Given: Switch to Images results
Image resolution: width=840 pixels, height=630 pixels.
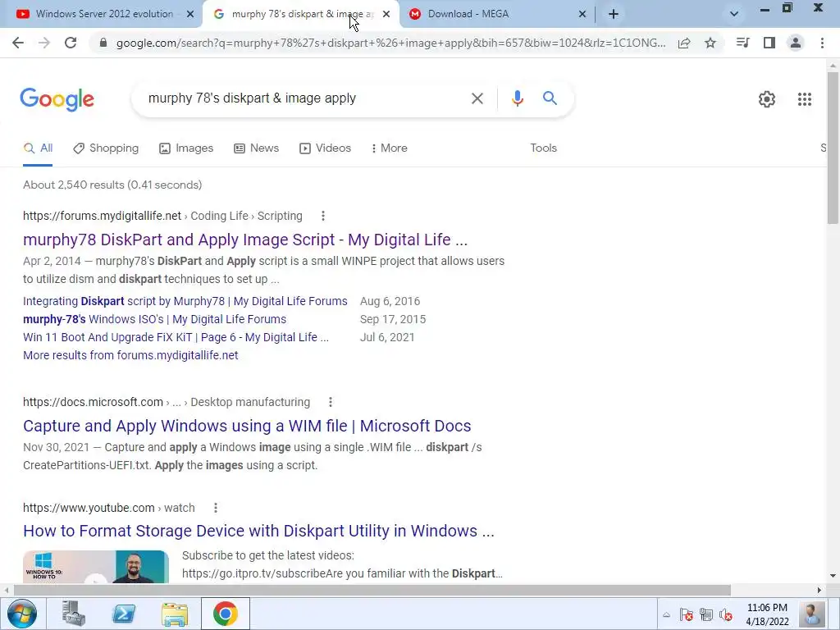Looking at the screenshot, I should (186, 148).
